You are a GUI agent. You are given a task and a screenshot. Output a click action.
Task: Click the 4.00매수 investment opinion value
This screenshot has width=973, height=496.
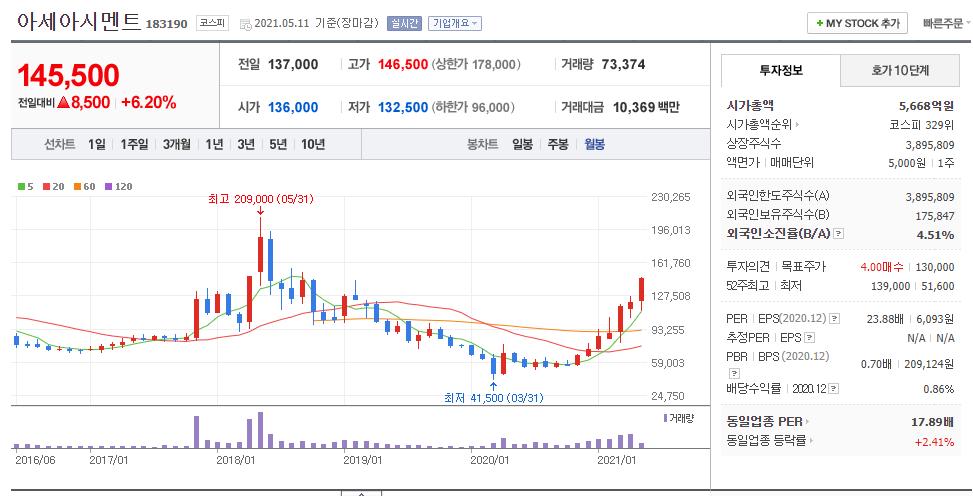click(882, 267)
